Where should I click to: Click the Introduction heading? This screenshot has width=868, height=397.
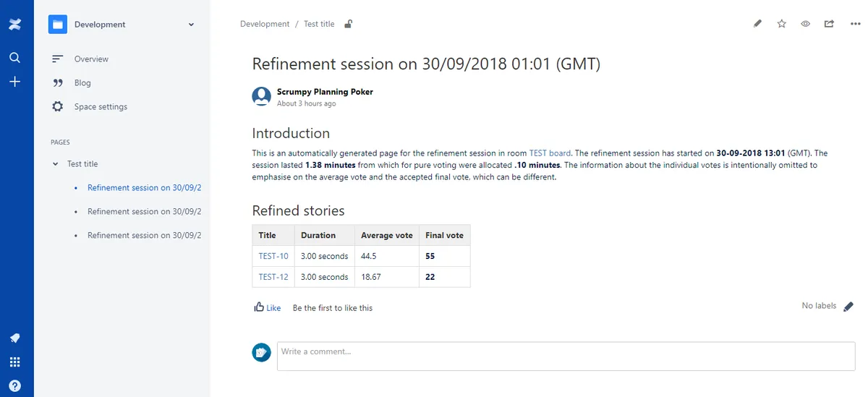(291, 133)
